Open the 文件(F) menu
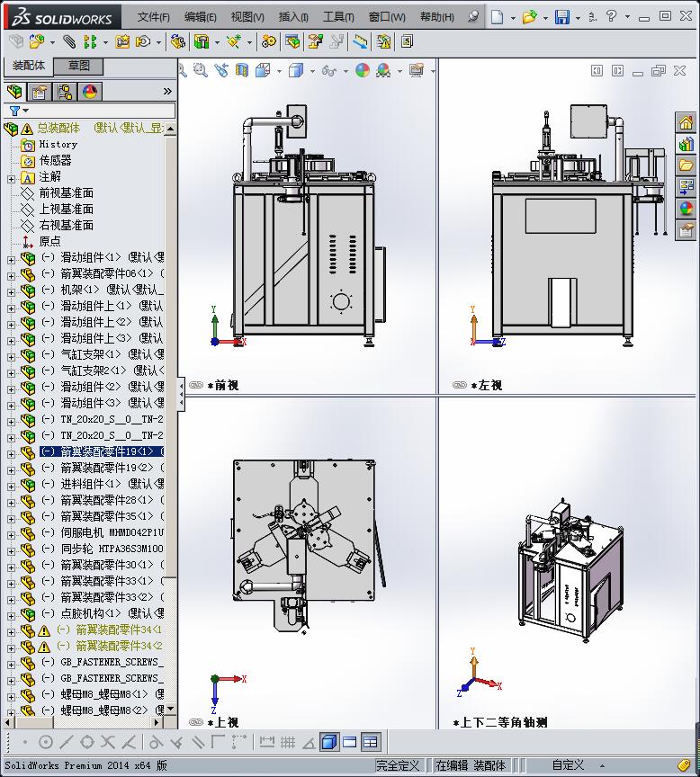 tap(153, 17)
